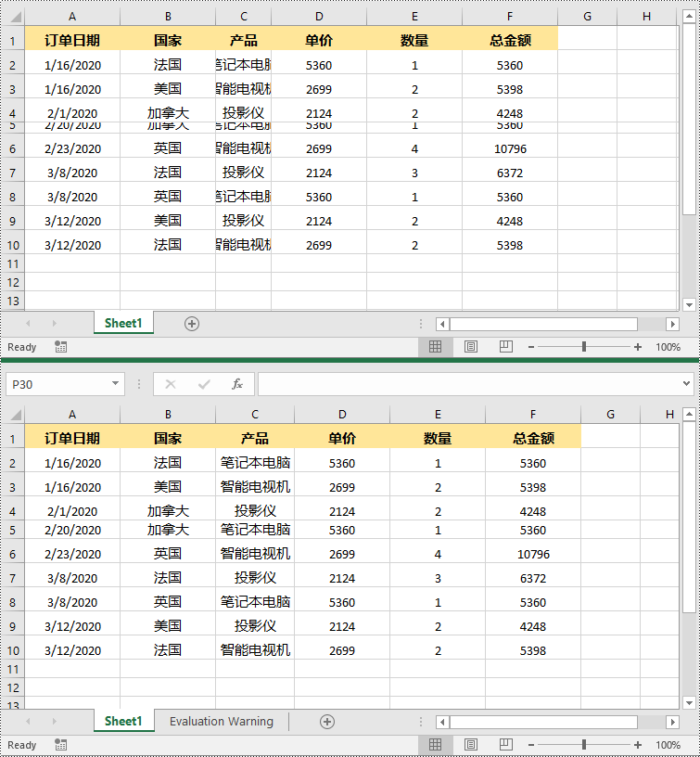Click next sheet arrow in top window
This screenshot has height=757, width=700.
[54, 323]
